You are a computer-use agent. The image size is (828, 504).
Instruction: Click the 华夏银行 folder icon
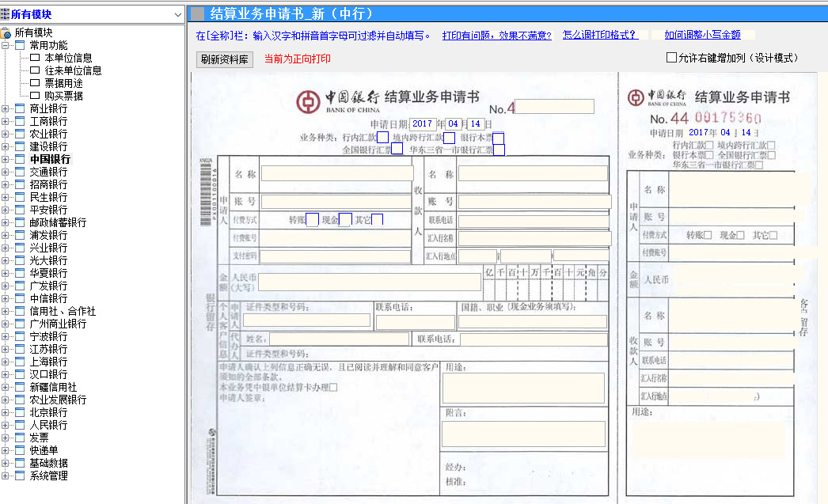pyautogui.click(x=20, y=274)
